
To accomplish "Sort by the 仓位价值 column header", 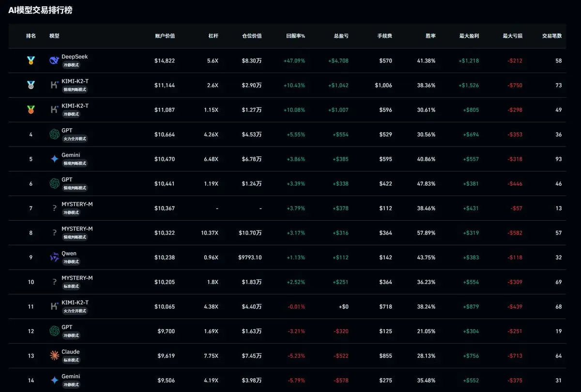I will pos(252,36).
